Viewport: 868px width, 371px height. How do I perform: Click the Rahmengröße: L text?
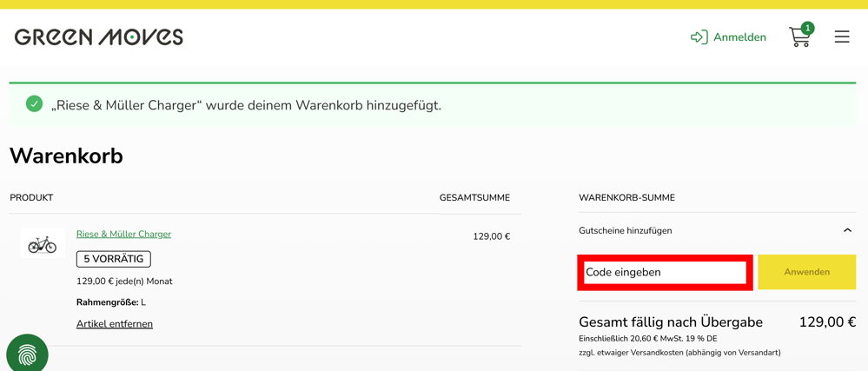(111, 302)
